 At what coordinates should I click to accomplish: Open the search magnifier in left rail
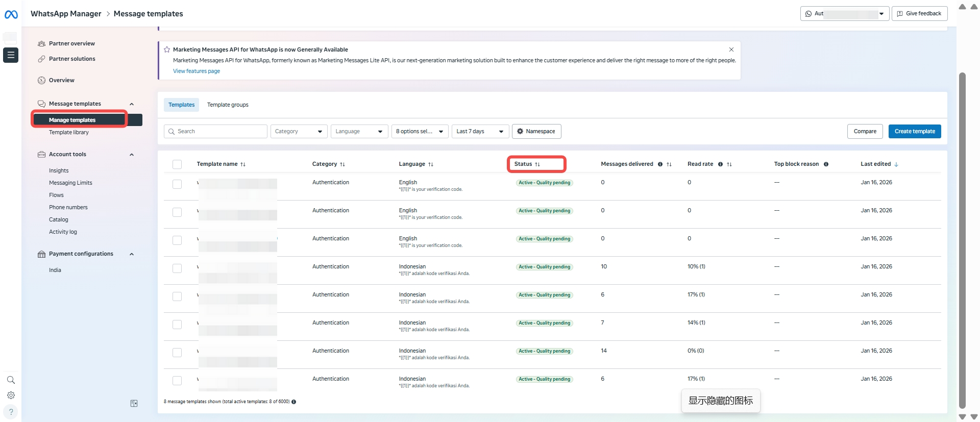pyautogui.click(x=11, y=380)
